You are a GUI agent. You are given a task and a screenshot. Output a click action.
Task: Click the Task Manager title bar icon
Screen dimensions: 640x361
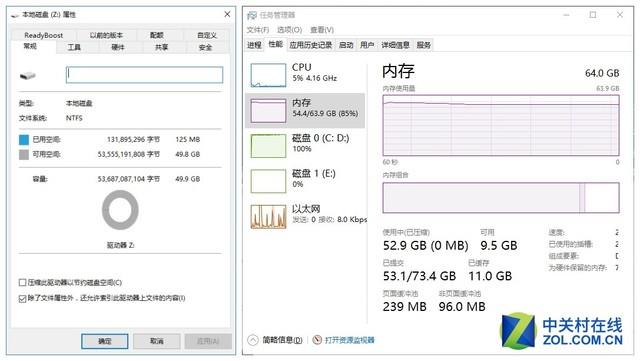click(252, 15)
